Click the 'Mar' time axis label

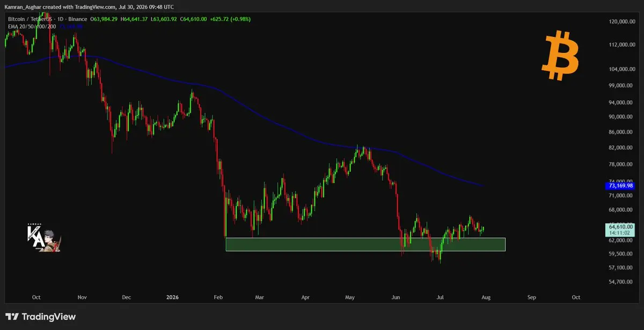coord(259,297)
